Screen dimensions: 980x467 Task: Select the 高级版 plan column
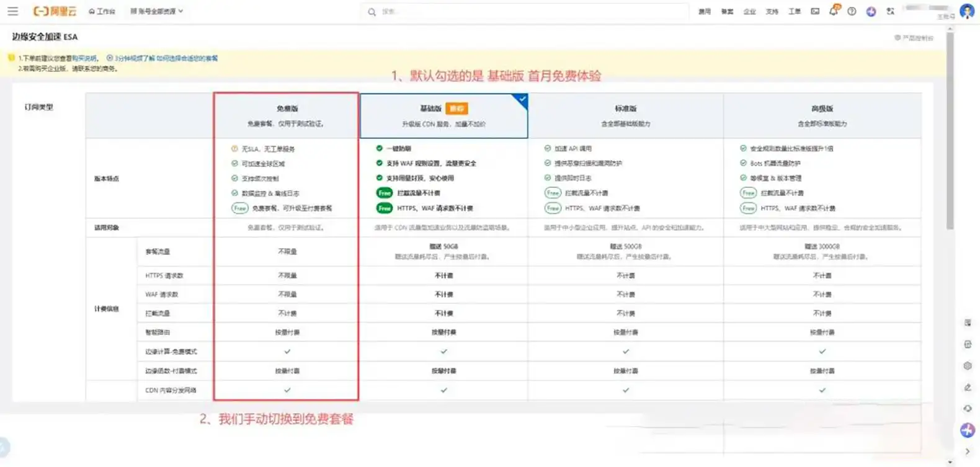pos(822,115)
